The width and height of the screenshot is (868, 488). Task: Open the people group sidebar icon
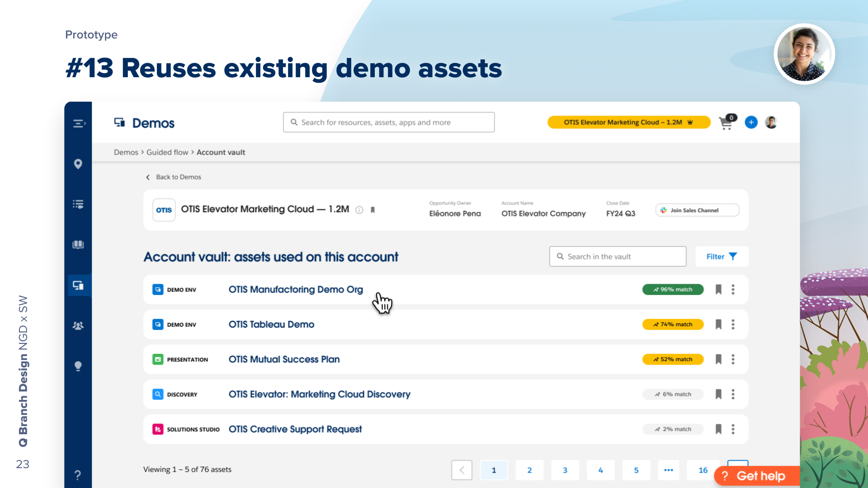click(78, 325)
